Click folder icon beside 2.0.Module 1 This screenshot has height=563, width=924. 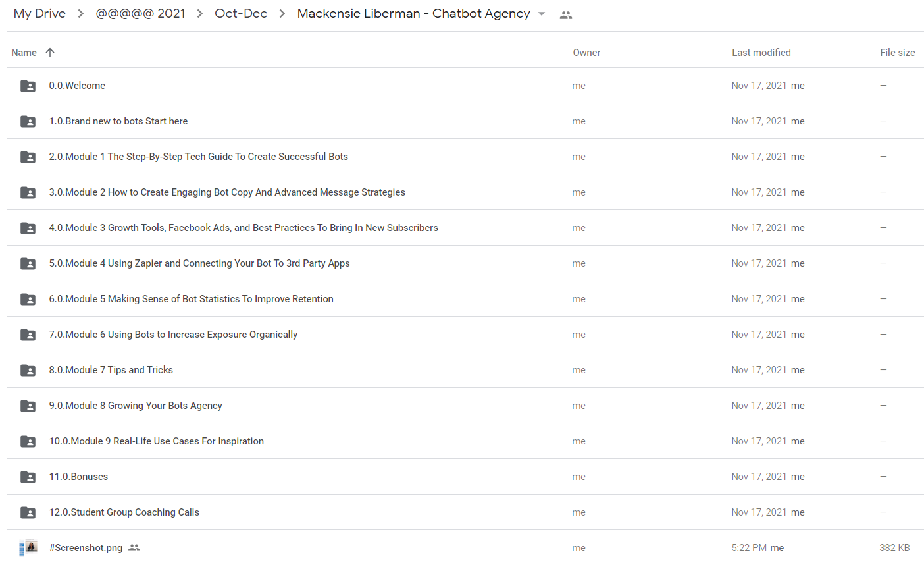point(28,157)
